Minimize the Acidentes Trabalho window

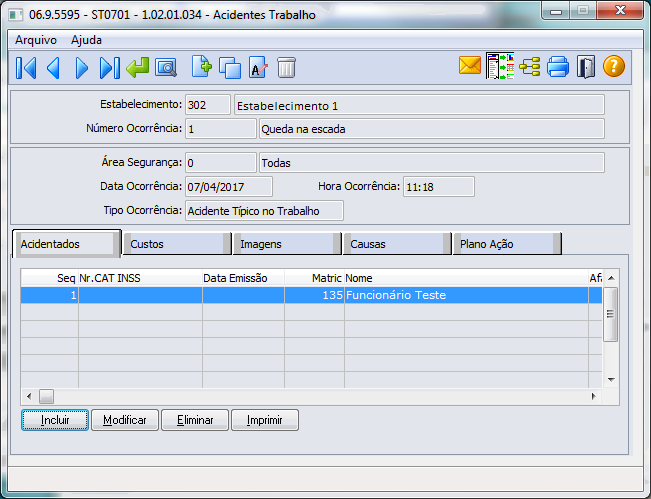tap(556, 11)
